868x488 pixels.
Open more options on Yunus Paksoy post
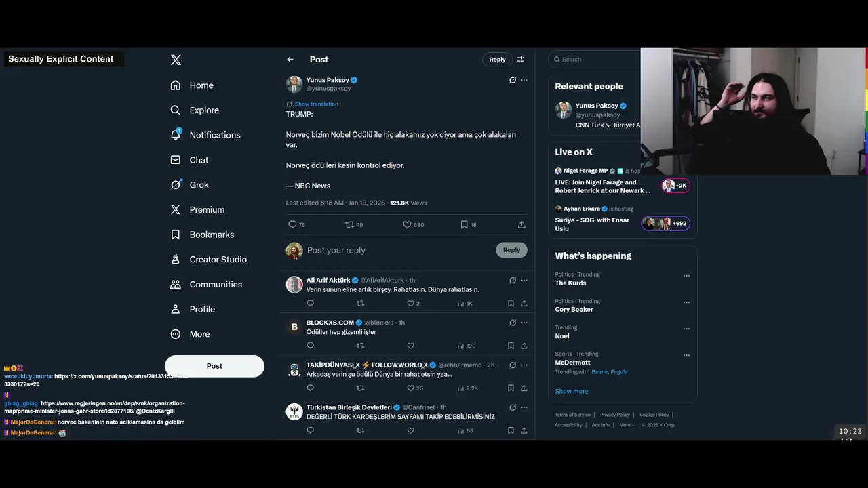coord(524,80)
